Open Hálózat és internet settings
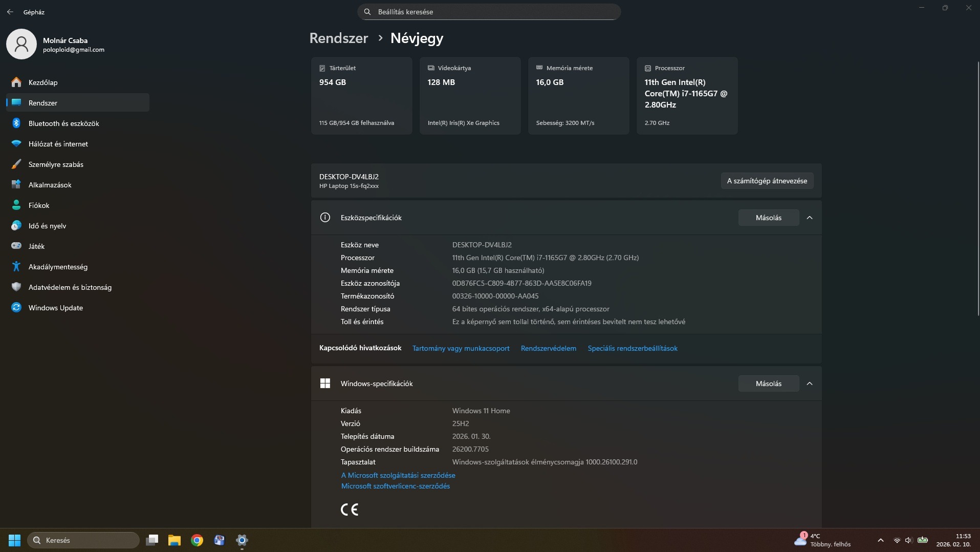 point(78,144)
